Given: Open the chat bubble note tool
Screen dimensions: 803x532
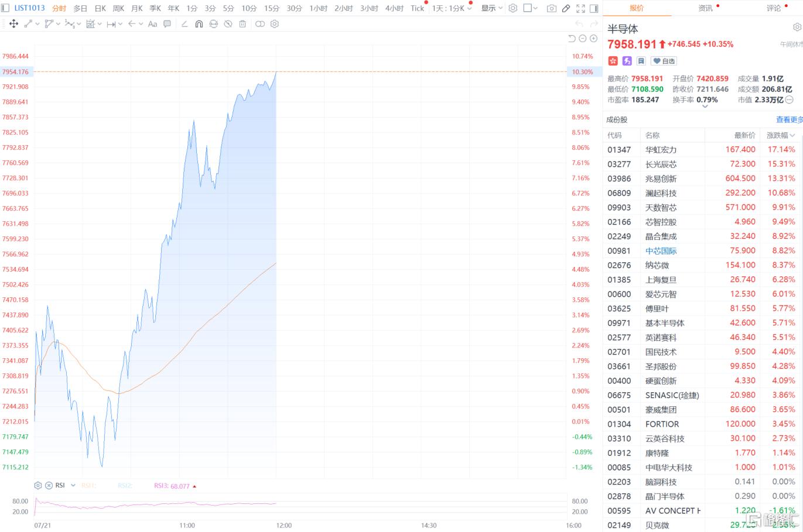Looking at the screenshot, I should coord(167,24).
